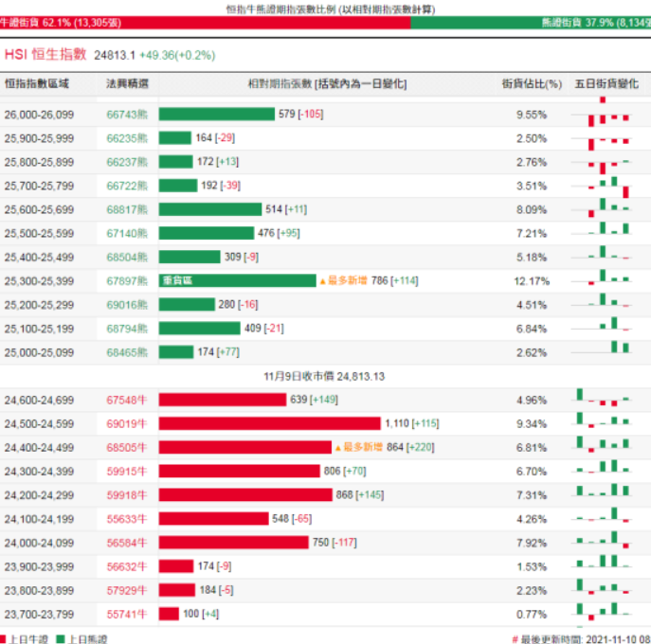
Task: Open bear certificate 66237熊
Action: click(127, 162)
